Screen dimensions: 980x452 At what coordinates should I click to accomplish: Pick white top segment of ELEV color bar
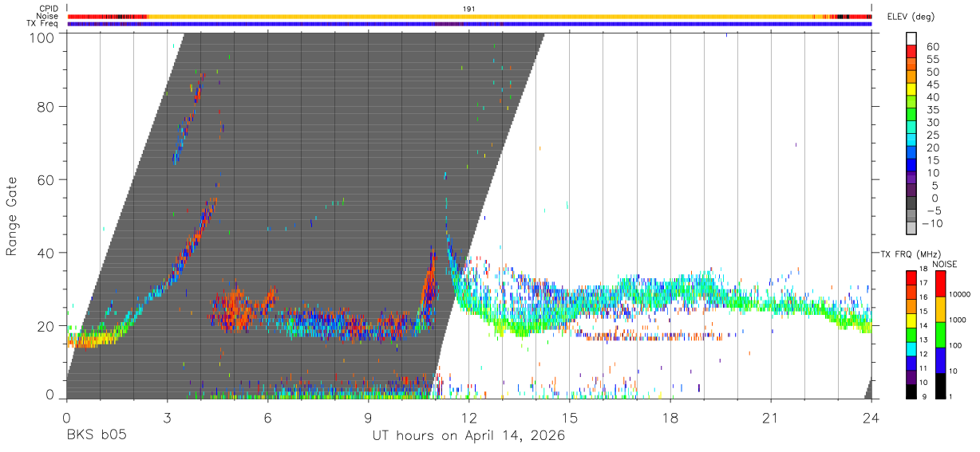912,39
